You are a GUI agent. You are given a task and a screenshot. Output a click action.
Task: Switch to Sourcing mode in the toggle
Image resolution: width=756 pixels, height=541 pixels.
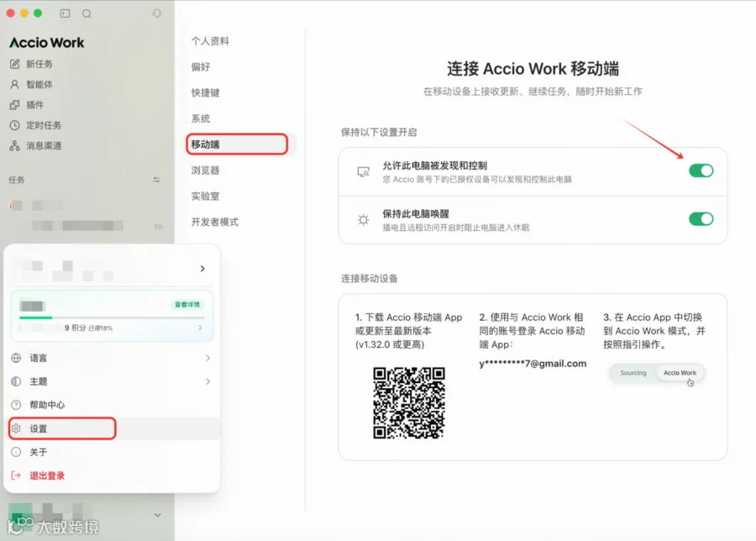[x=633, y=373]
